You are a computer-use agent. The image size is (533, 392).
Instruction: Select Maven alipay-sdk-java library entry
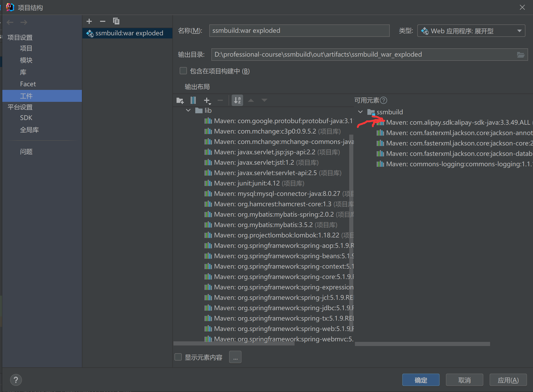click(458, 122)
